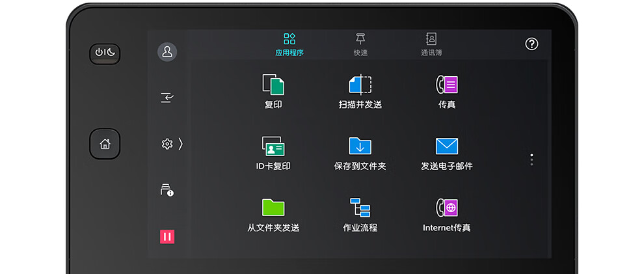Open the job transfer arrows icon in sidebar
The width and height of the screenshot is (644, 274).
pyautogui.click(x=167, y=98)
